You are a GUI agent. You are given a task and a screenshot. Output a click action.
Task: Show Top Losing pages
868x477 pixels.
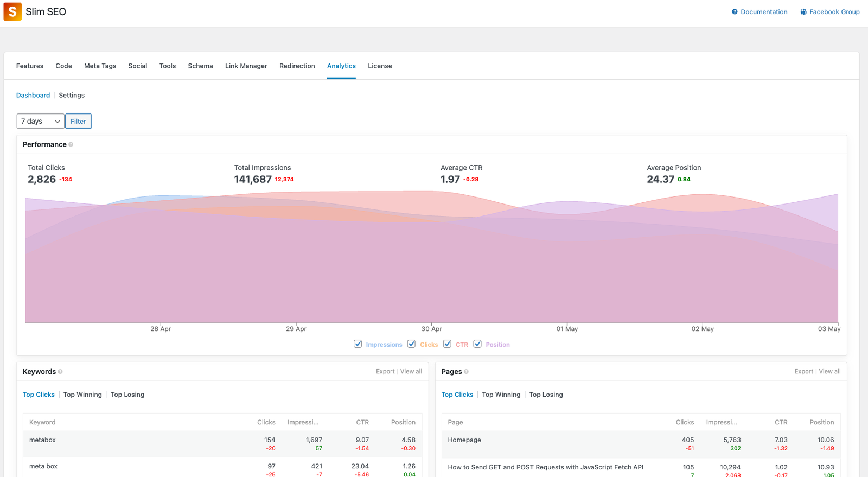click(x=546, y=395)
